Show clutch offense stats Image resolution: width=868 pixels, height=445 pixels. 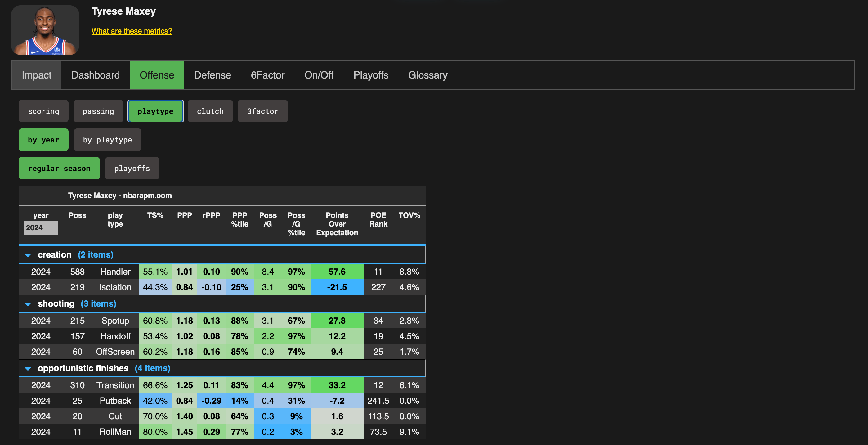point(210,111)
